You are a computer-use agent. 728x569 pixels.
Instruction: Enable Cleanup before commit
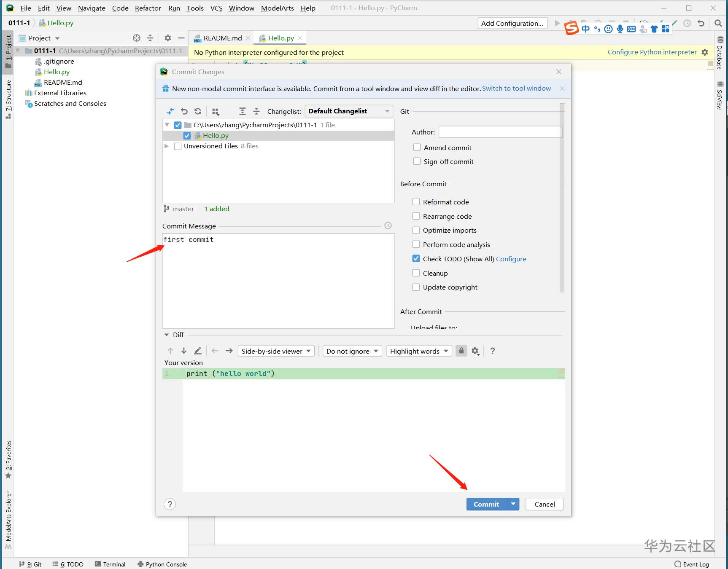[x=416, y=273]
